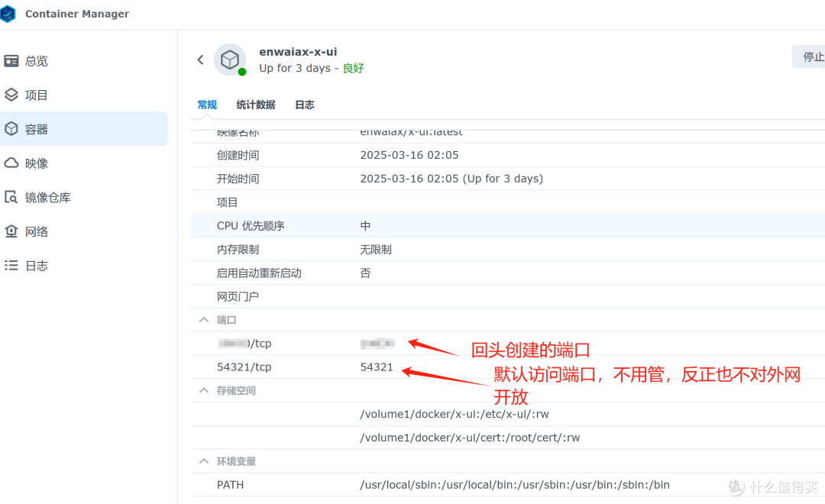825x504 pixels.
Task: Click the 网页门户 row label
Action: click(x=238, y=297)
